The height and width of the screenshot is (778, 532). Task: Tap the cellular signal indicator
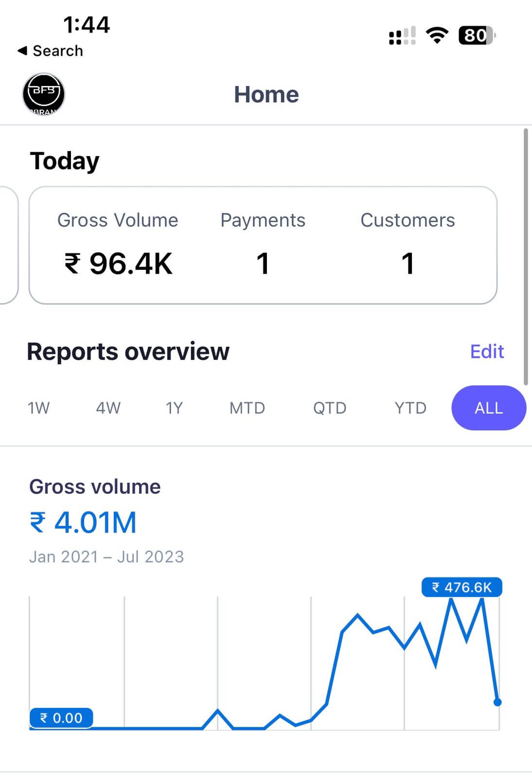point(402,35)
